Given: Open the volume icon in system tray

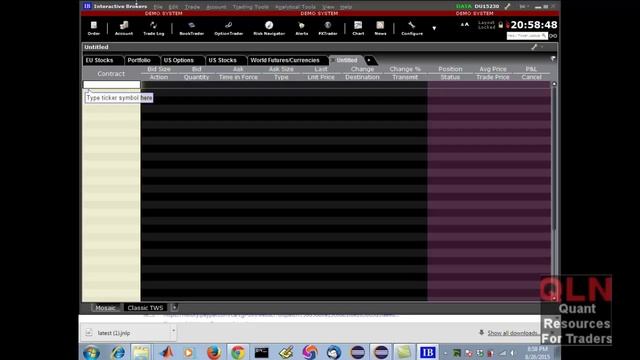Looking at the screenshot, I should (512, 353).
